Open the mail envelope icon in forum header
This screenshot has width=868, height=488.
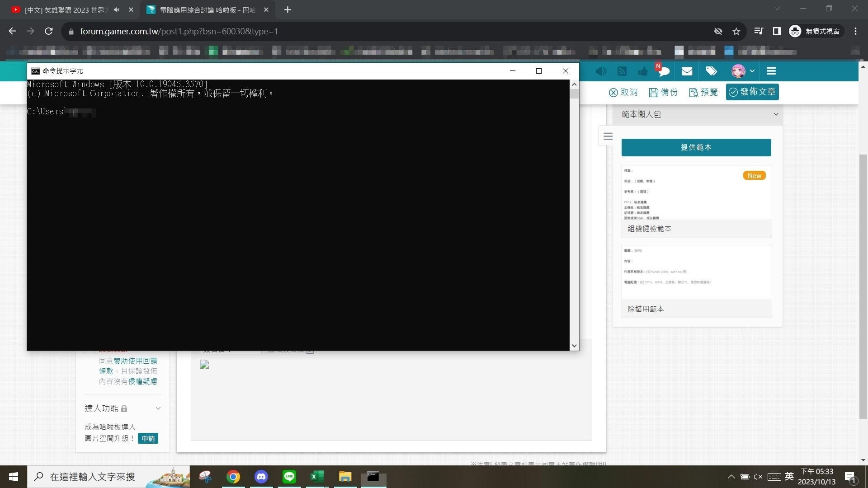687,71
